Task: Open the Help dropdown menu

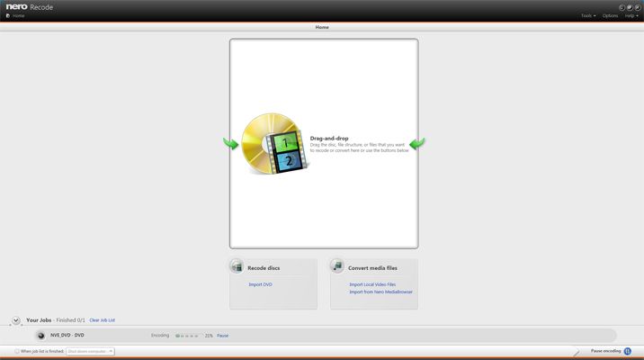Action: 631,15
